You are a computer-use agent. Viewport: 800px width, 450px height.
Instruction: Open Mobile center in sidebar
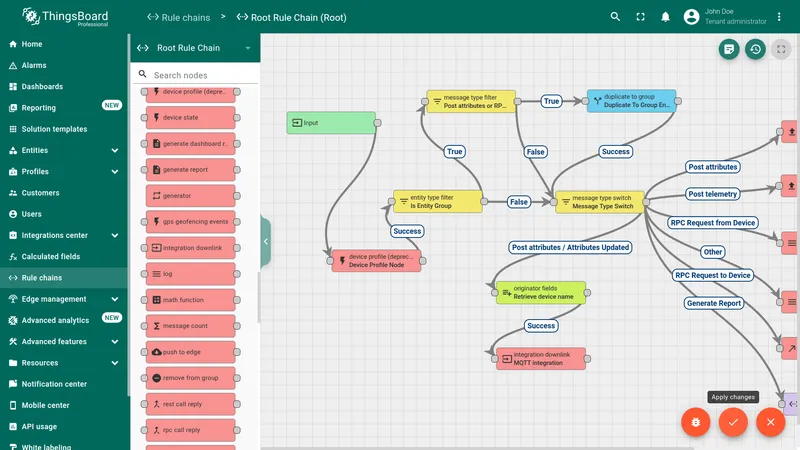point(64,405)
